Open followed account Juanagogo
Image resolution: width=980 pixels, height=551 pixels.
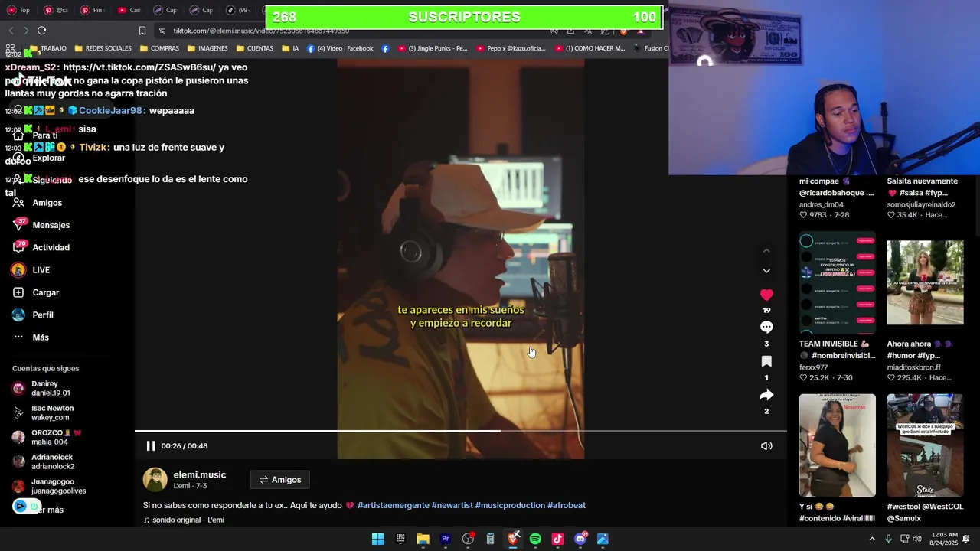(49, 486)
